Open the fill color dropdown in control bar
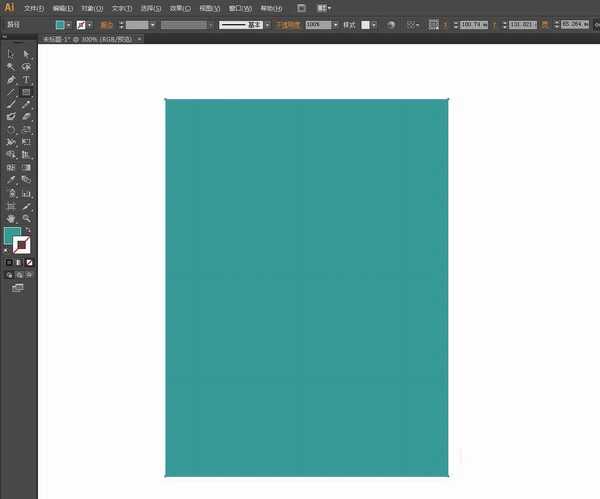 tap(70, 24)
